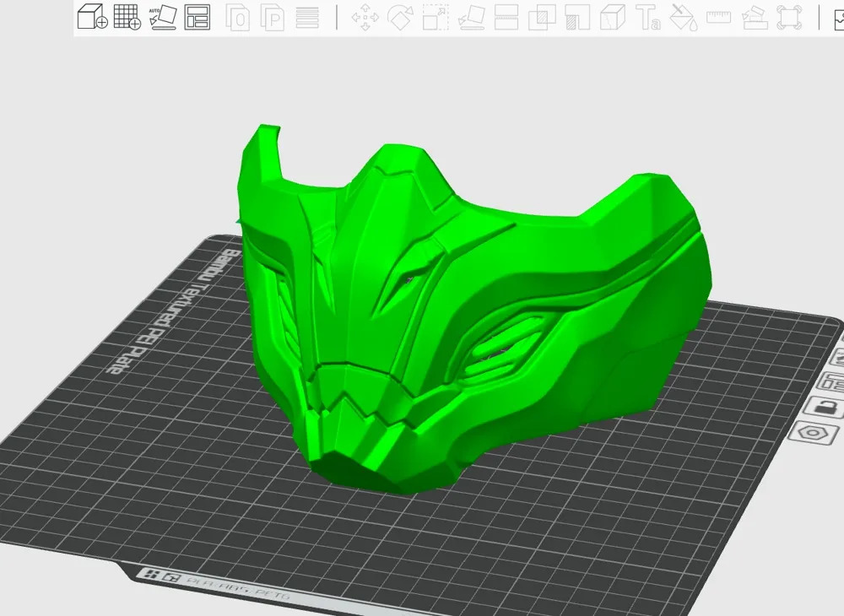Select the Measure ruler tool
Viewport: 844px width, 616px height.
pyautogui.click(x=718, y=17)
